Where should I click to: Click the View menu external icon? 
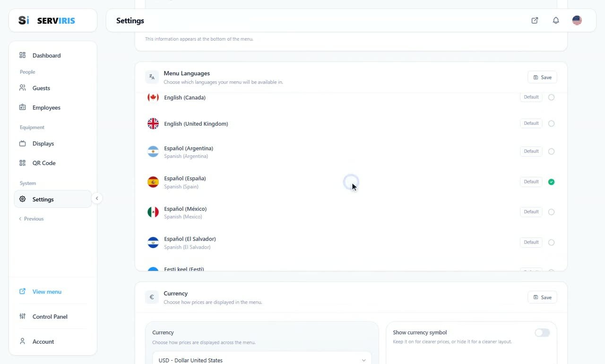click(x=22, y=292)
